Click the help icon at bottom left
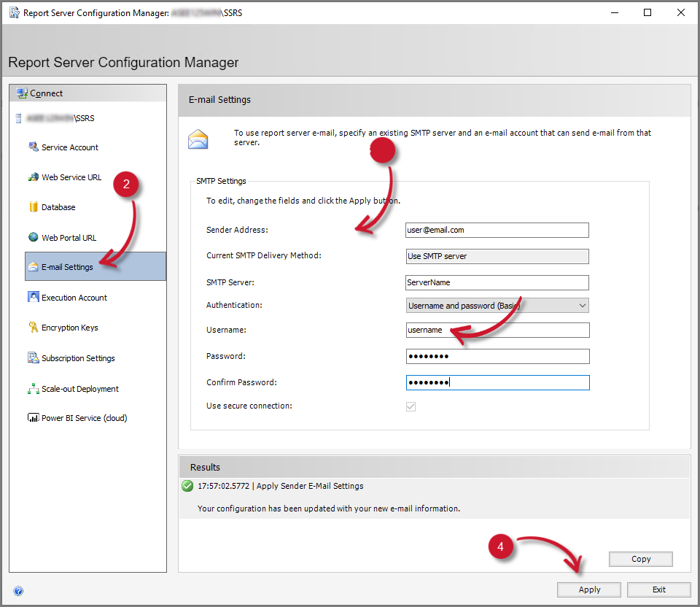700x607 pixels. pyautogui.click(x=18, y=590)
